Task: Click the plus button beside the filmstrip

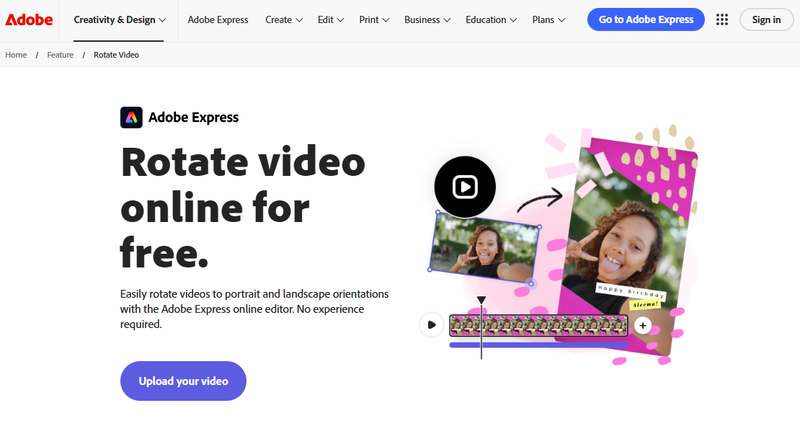Action: coord(643,325)
